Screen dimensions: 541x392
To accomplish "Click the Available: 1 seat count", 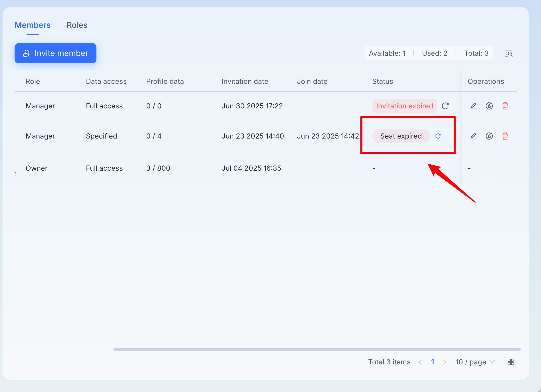I will (387, 53).
